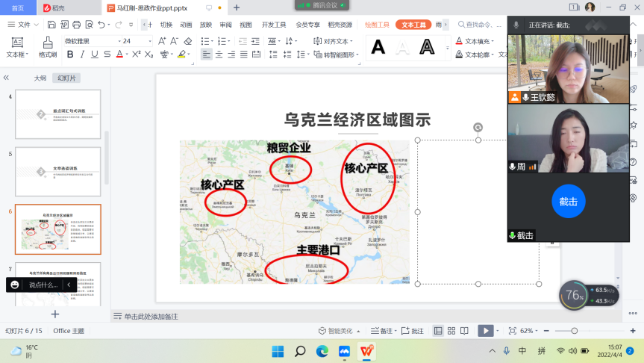Click the 智能美化 button in status bar
The height and width of the screenshot is (363, 644).
[336, 331]
